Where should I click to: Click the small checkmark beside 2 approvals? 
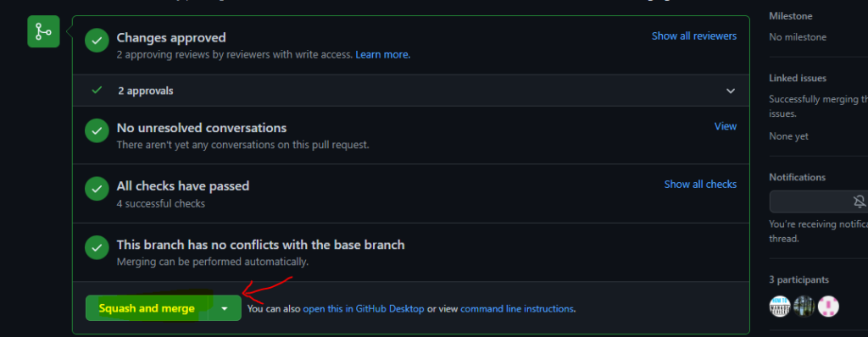[97, 91]
